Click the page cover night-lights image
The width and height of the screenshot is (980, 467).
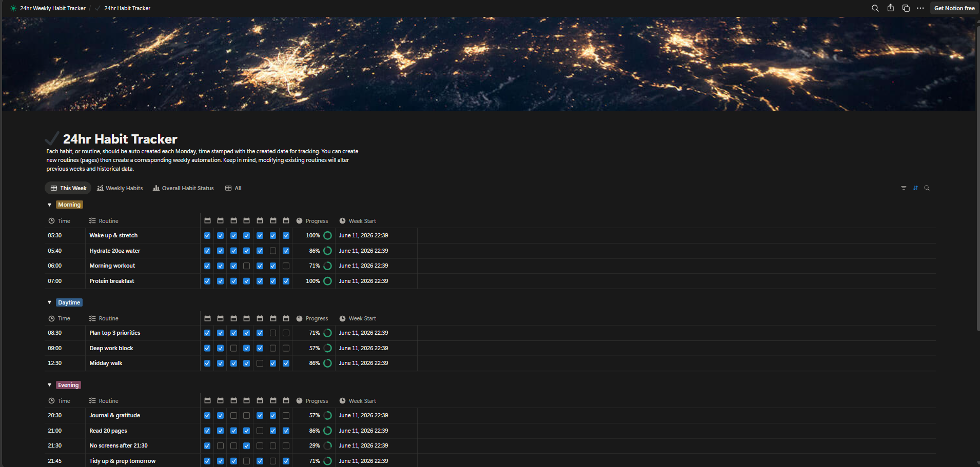(488, 64)
